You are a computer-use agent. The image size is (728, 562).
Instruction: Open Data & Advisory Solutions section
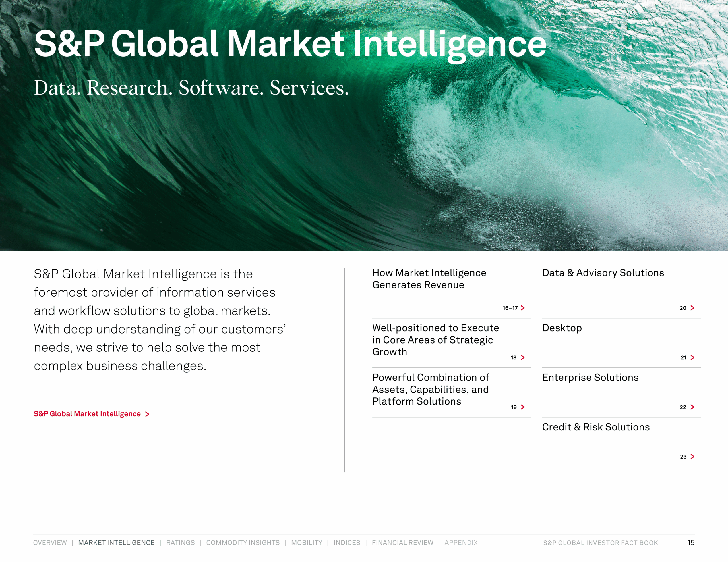coord(603,273)
